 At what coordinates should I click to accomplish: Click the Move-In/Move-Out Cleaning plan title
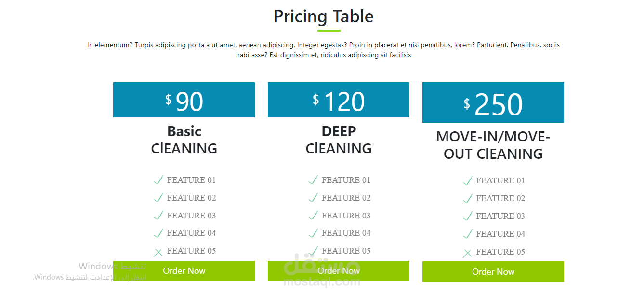point(493,145)
